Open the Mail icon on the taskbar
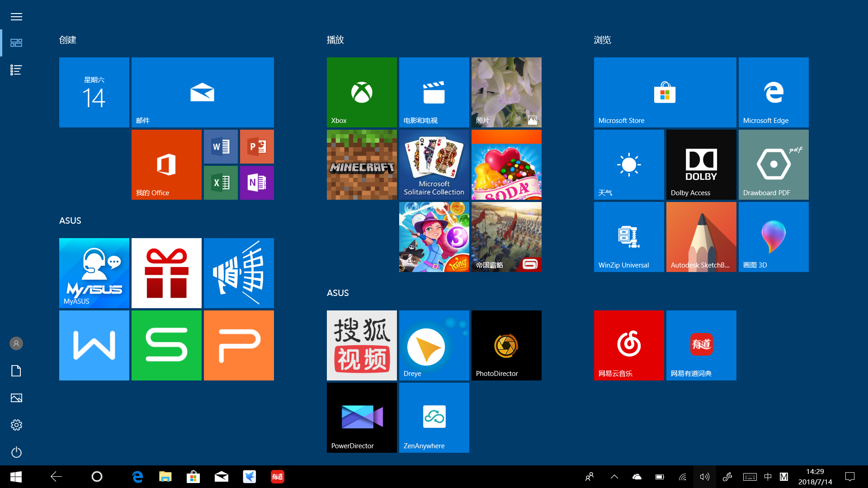Viewport: 868px width, 488px height. coord(222,477)
